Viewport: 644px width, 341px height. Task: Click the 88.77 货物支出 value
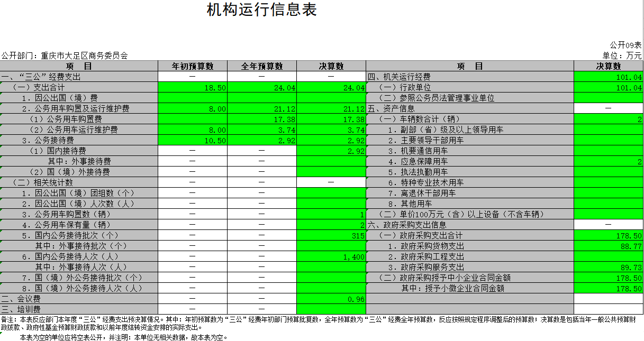608,246
